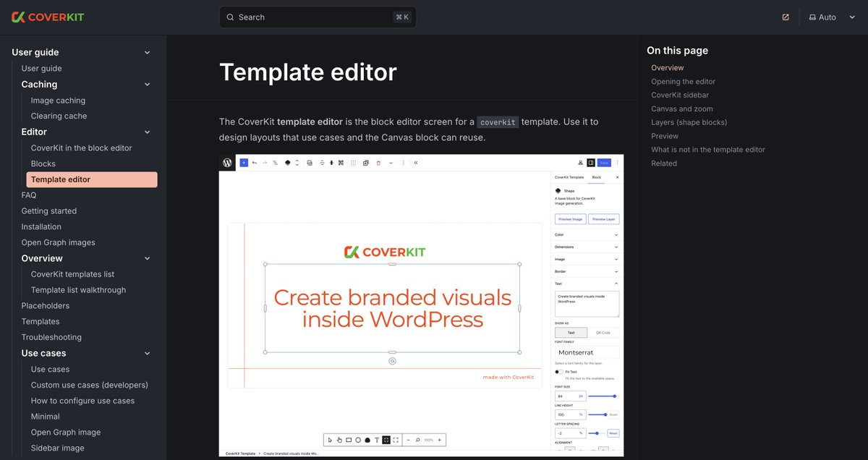Click the plus zoom-in button in the bottom toolbar
This screenshot has height=460, width=868.
(x=439, y=440)
